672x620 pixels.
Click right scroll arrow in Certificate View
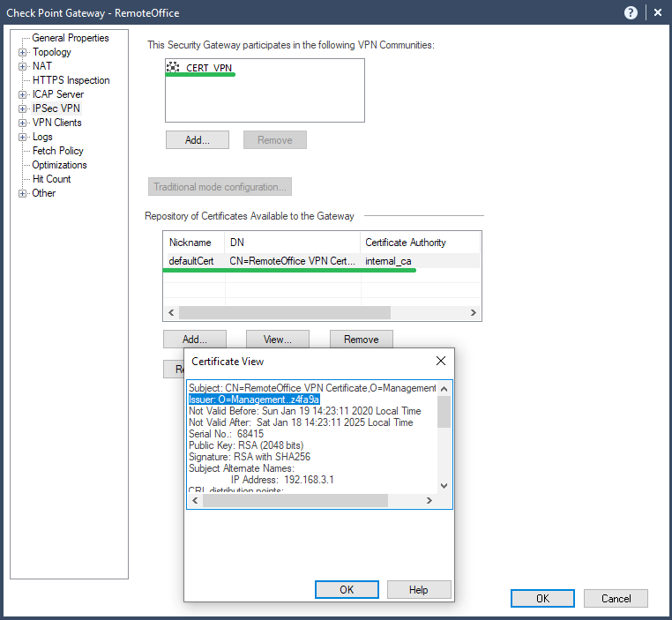tap(429, 500)
